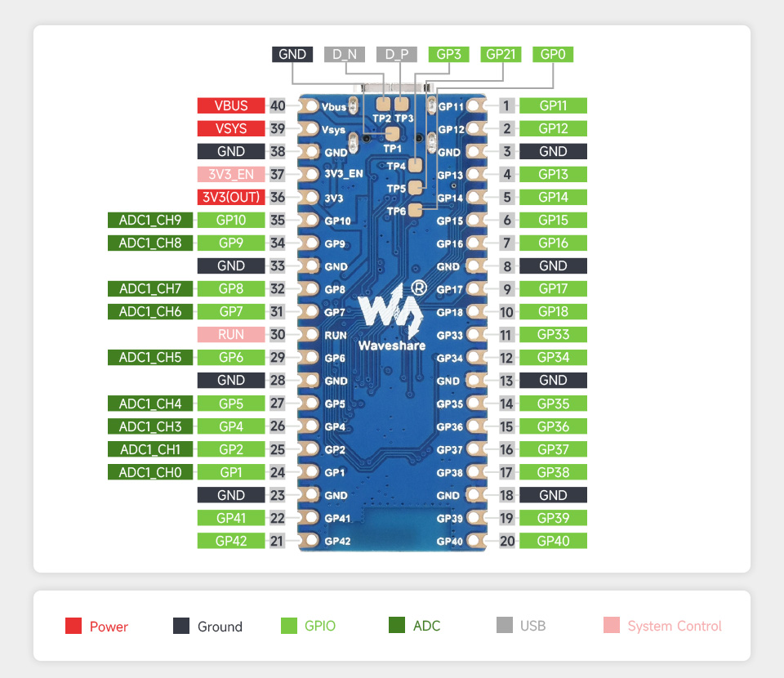Toggle the RUN system control pin
This screenshot has width=784, height=678.
[231, 334]
